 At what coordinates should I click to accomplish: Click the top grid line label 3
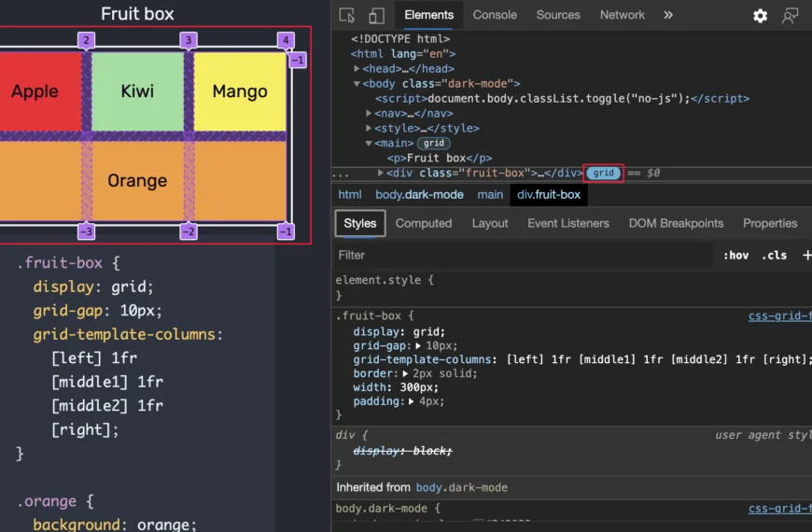point(189,40)
